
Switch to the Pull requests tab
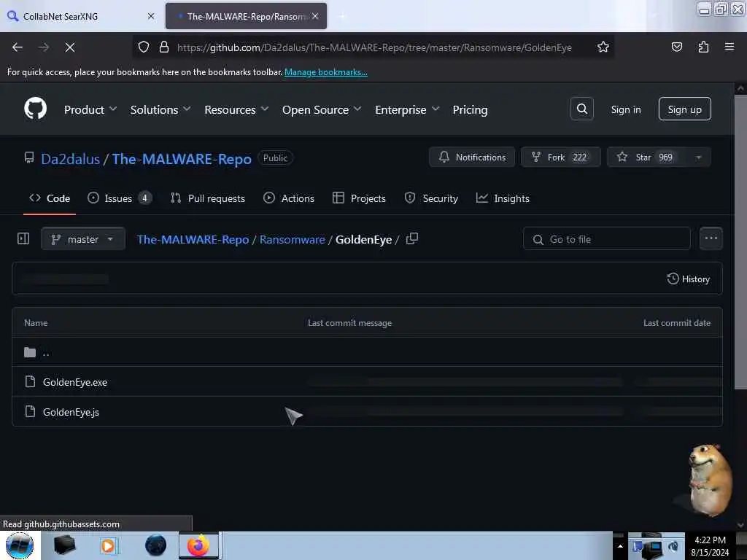[208, 198]
